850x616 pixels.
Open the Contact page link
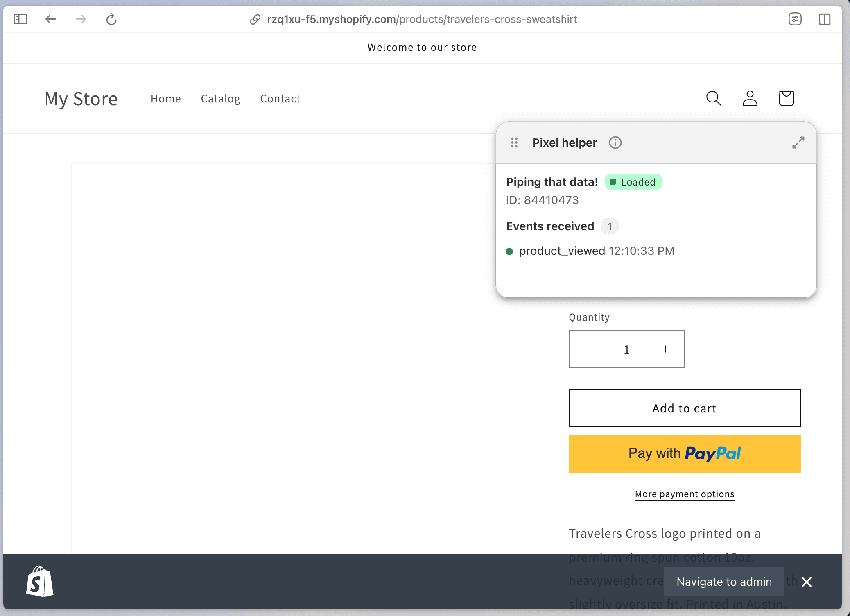point(280,99)
